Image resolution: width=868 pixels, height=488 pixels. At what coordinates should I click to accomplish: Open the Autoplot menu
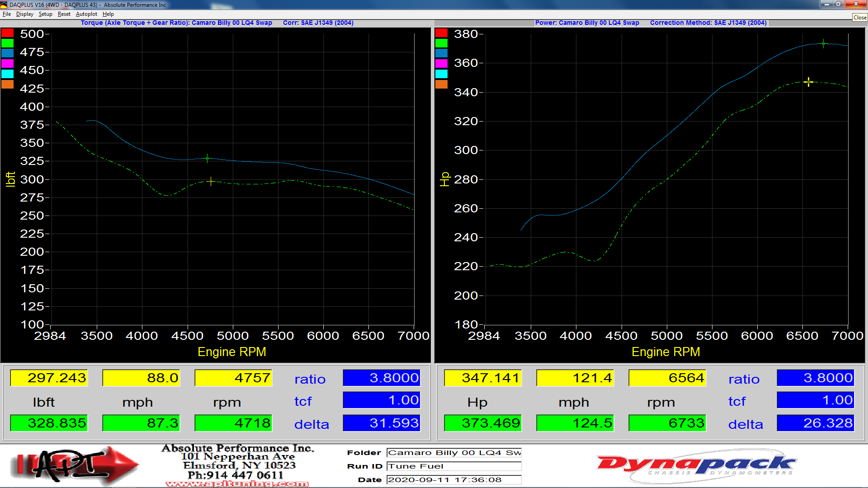coord(86,14)
